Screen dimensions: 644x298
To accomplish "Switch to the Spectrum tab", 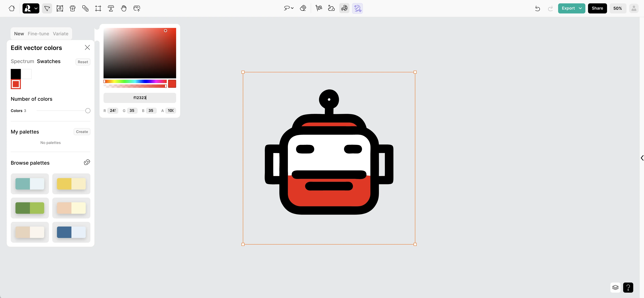I will 22,61.
